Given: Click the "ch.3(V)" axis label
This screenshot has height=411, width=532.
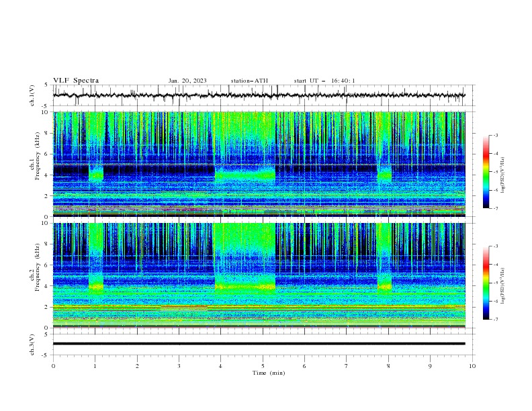Looking at the screenshot, I should pyautogui.click(x=32, y=345).
